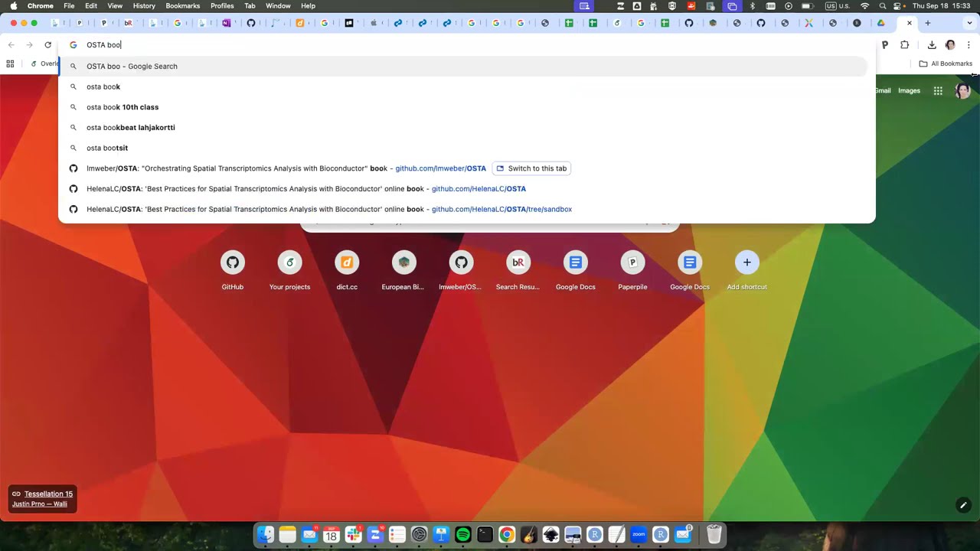The height and width of the screenshot is (551, 980).
Task: Click the Chrome icon in the Dock
Action: [x=507, y=535]
